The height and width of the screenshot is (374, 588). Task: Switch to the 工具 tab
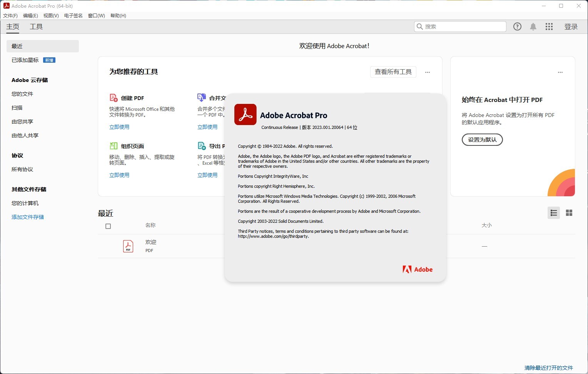point(36,27)
